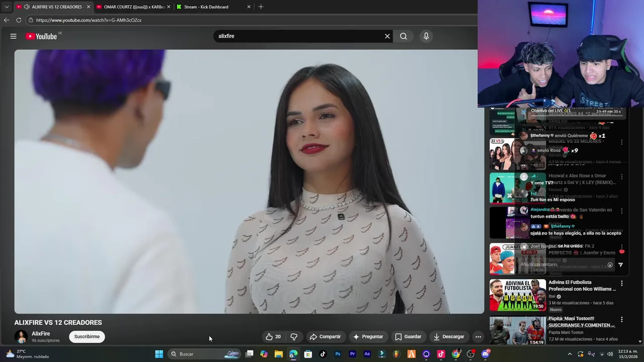Open options for Adivina El Futbolista video
This screenshot has width=644, height=362.
tap(622, 284)
